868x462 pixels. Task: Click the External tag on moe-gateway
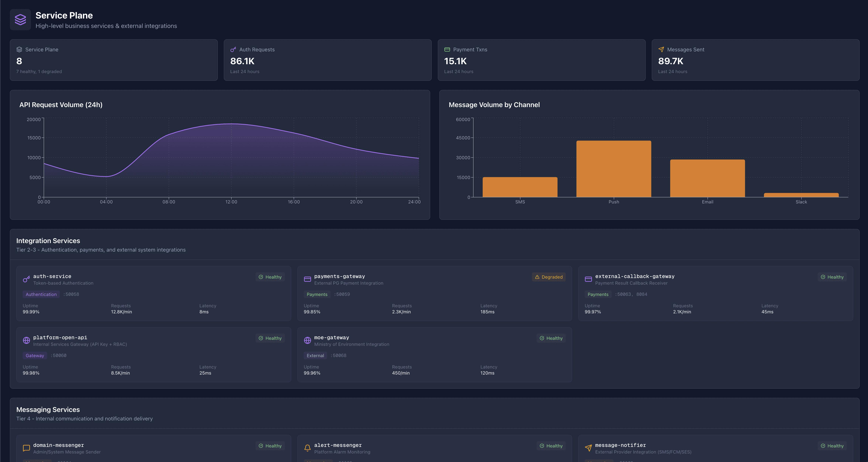(315, 356)
